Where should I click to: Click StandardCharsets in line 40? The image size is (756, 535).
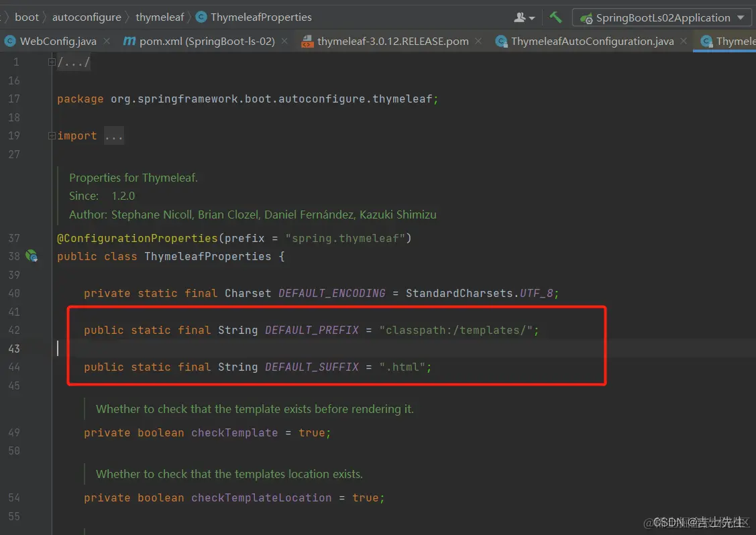[459, 293]
